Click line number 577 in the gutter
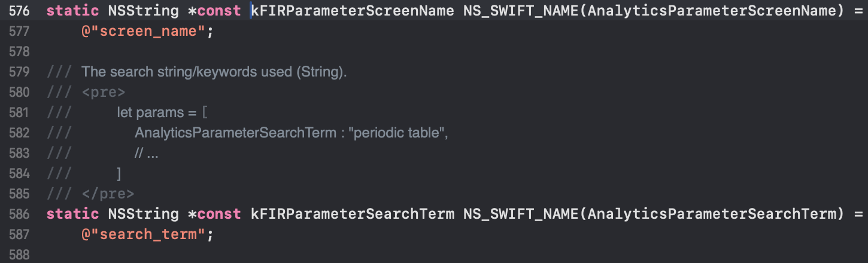This screenshot has height=263, width=868. pos(20,32)
